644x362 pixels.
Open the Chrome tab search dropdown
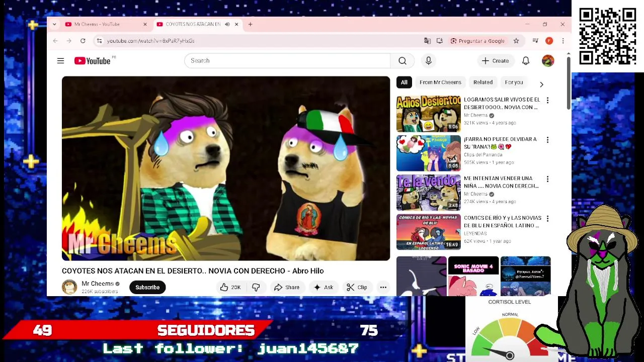click(54, 24)
